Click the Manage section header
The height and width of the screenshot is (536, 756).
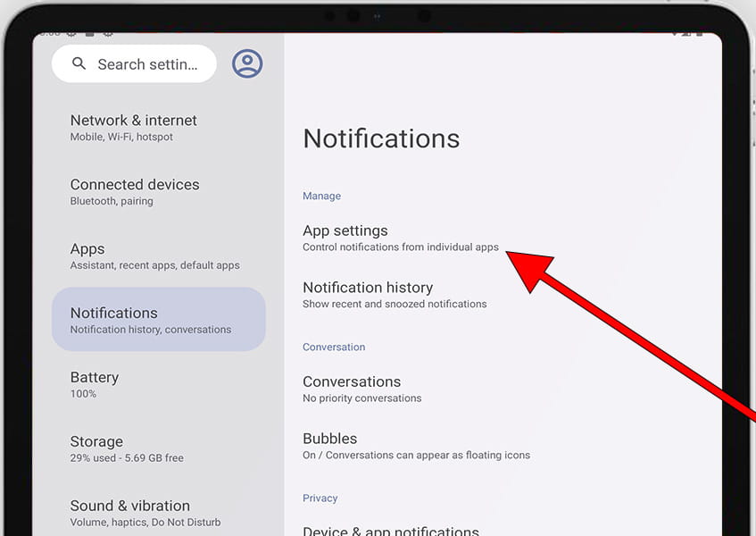321,196
